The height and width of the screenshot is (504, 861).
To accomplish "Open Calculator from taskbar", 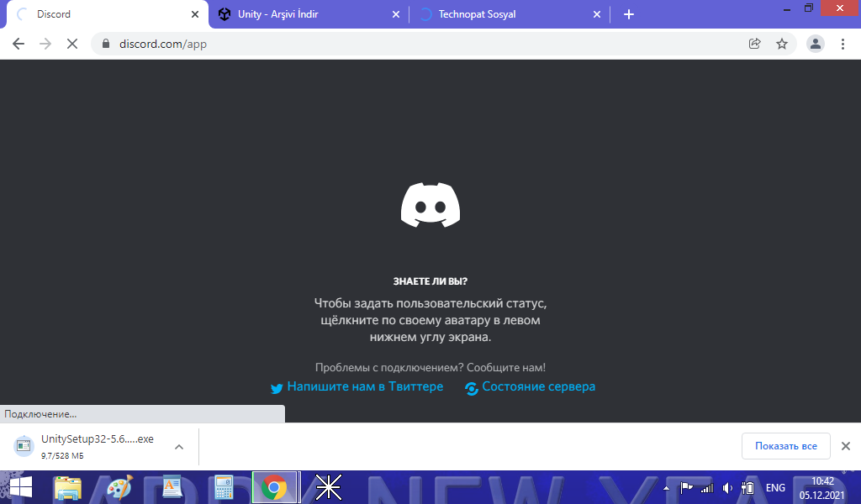I will [x=224, y=487].
